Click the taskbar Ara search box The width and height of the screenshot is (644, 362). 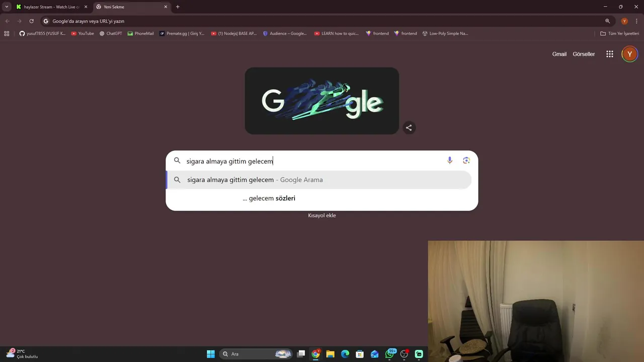257,354
